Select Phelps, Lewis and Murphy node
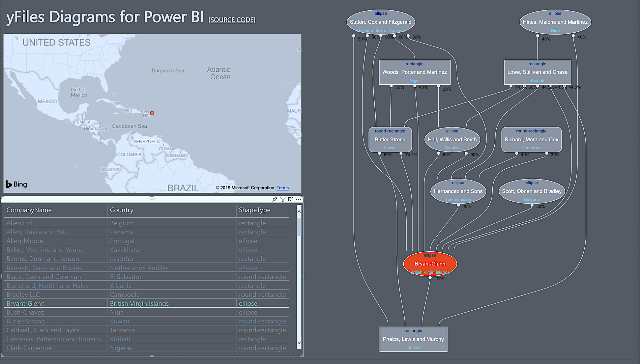This screenshot has height=364, width=640. (413, 339)
